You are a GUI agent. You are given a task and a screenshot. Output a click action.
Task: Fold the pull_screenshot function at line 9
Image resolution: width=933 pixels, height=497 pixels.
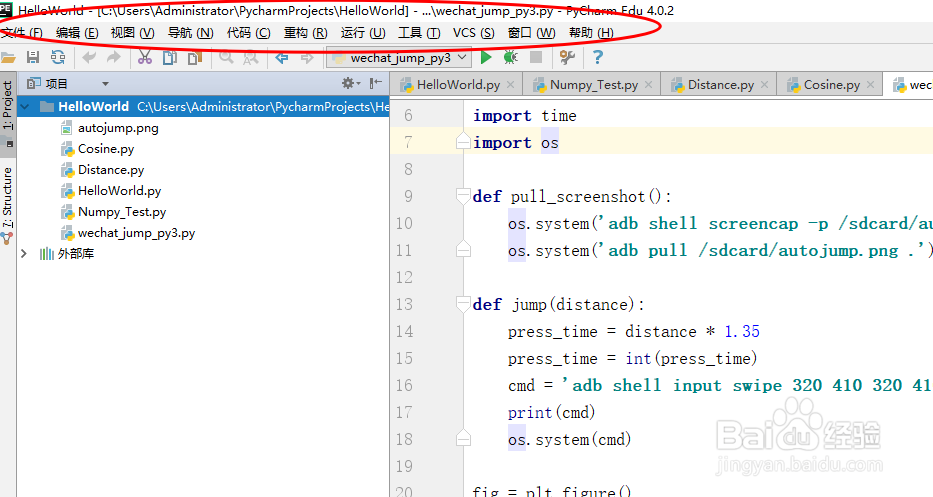pyautogui.click(x=464, y=195)
